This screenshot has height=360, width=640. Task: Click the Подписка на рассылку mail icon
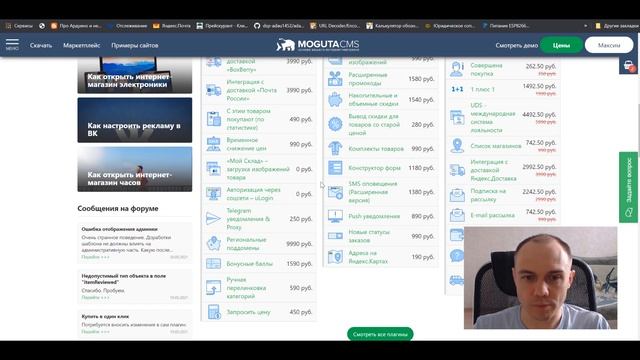tap(457, 195)
